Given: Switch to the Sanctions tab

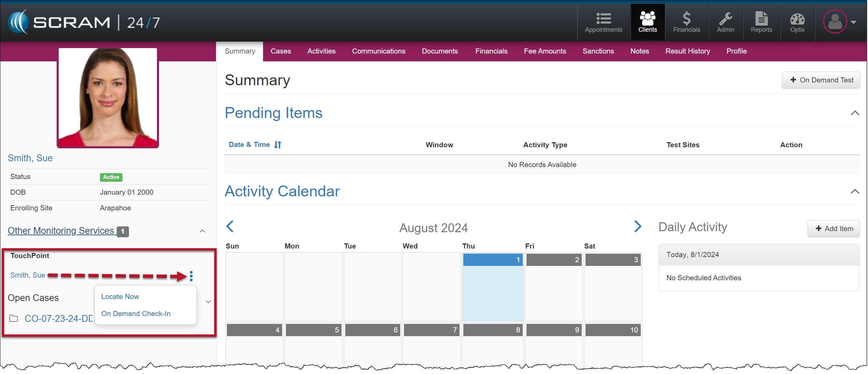Looking at the screenshot, I should (x=598, y=51).
